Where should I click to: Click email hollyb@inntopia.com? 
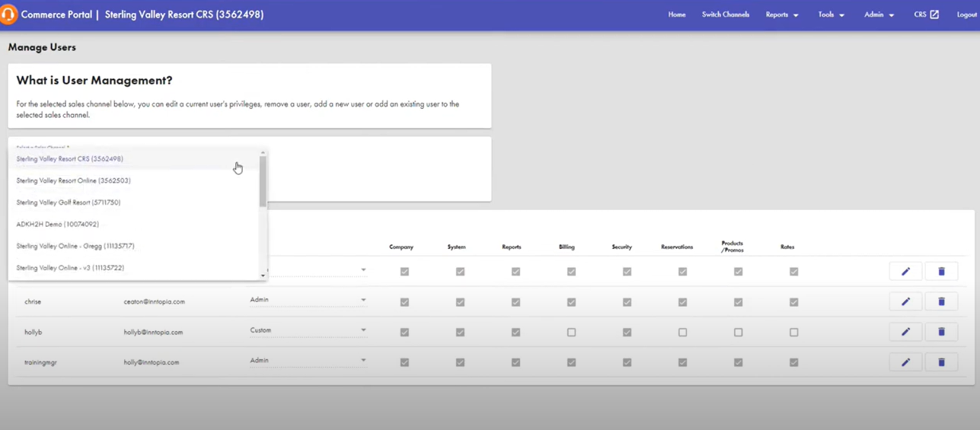(x=153, y=332)
